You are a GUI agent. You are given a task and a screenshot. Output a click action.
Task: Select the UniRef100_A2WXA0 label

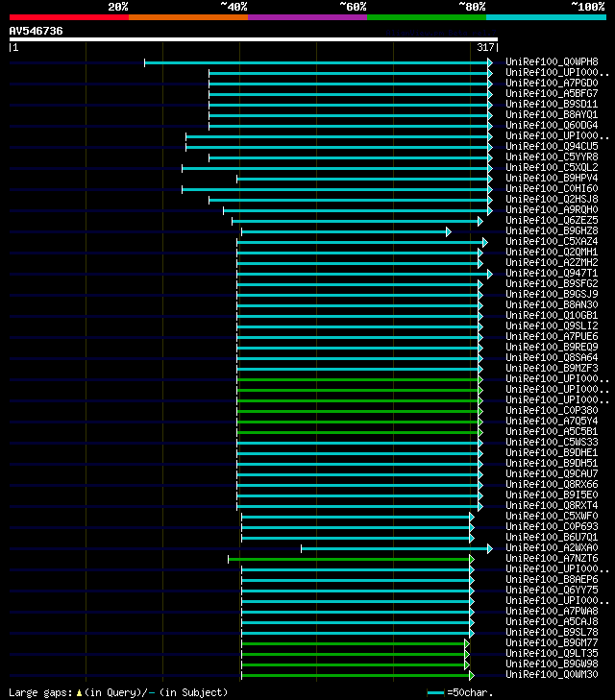point(552,547)
